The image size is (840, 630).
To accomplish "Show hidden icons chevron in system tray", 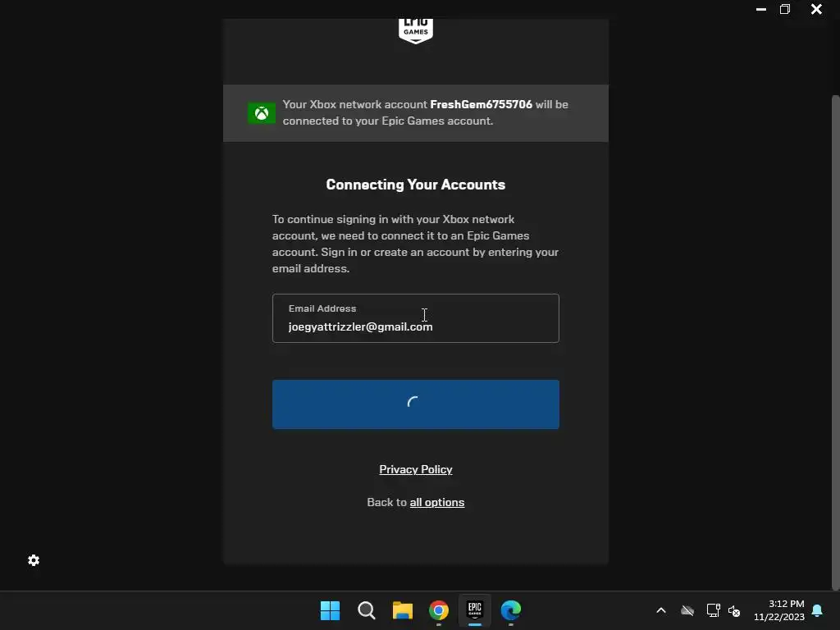I will [x=661, y=610].
